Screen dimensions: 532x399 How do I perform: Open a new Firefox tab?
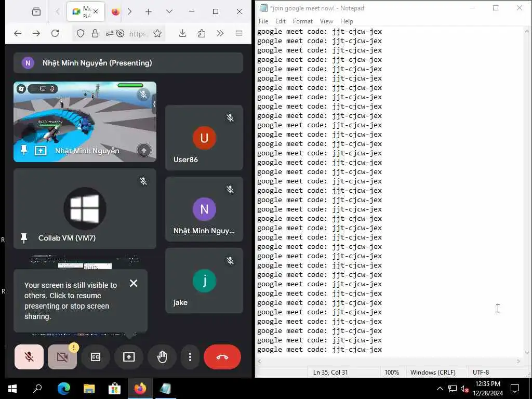click(x=148, y=12)
